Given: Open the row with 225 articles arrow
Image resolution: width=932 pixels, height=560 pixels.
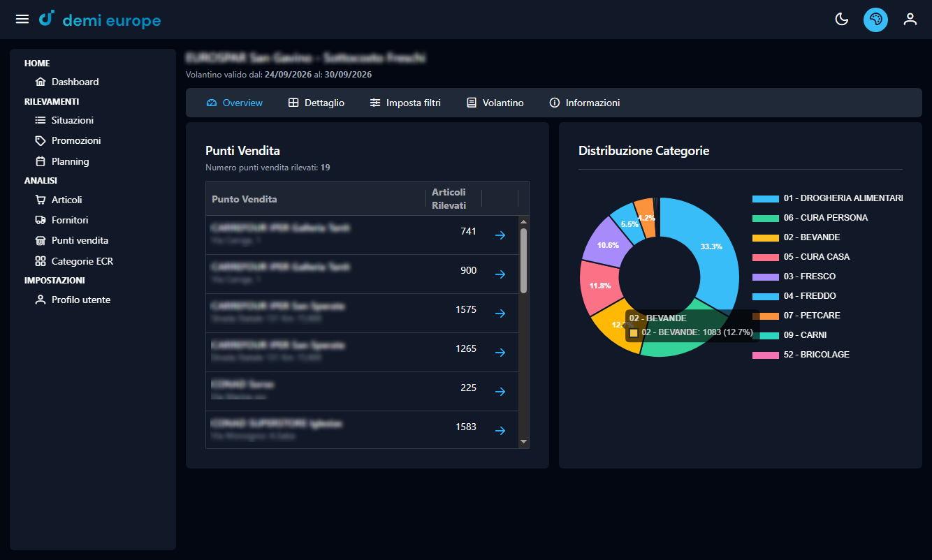Looking at the screenshot, I should pos(500,392).
